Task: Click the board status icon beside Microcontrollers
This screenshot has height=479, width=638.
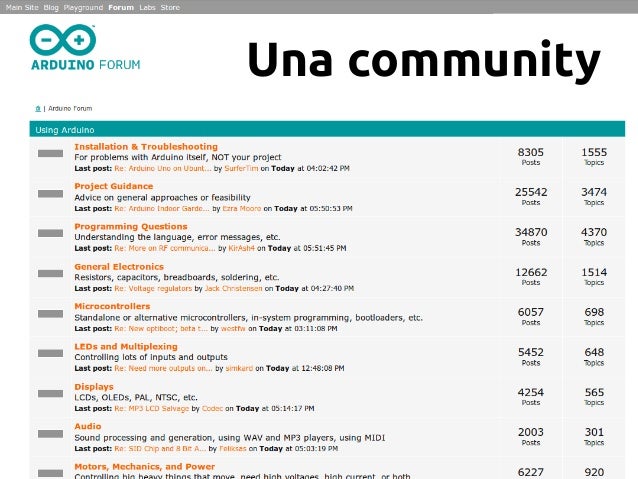Action: 50,314
